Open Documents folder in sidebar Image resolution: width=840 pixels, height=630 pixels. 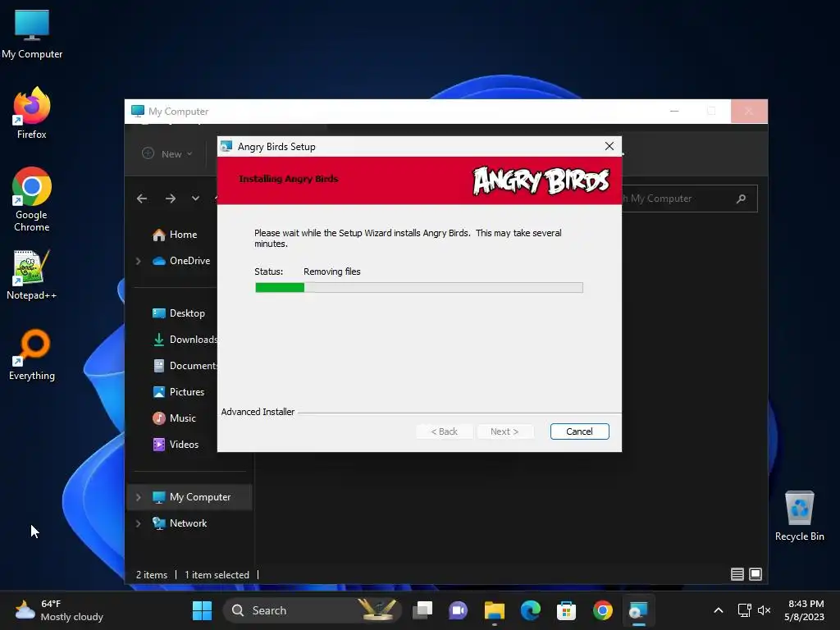point(185,366)
